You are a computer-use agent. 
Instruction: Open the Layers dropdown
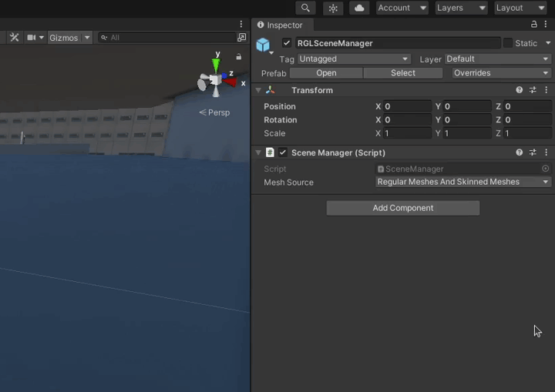tap(461, 8)
